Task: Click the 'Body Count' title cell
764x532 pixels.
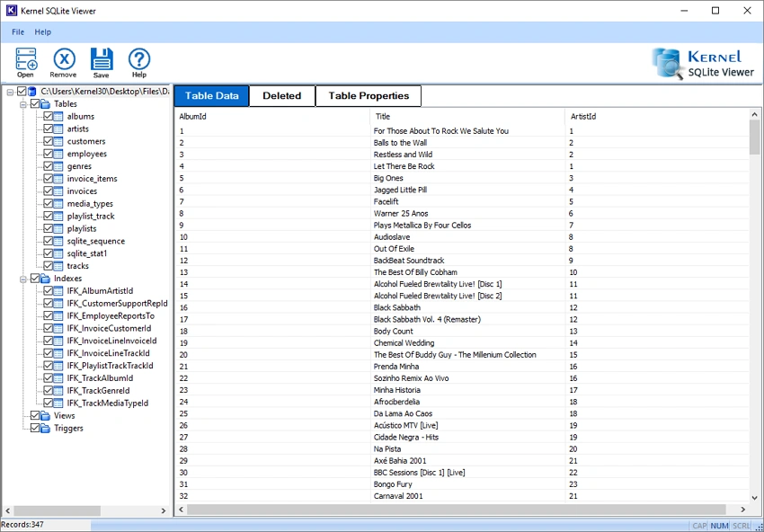Action: pyautogui.click(x=467, y=332)
